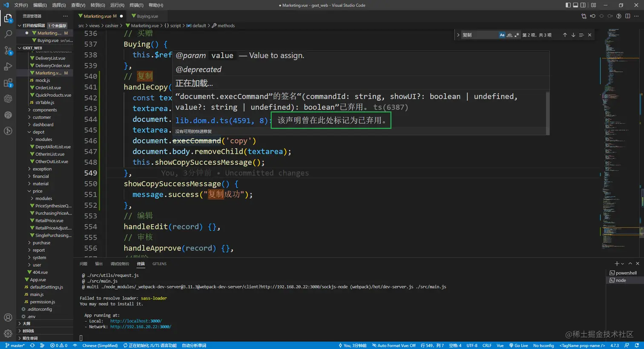The height and width of the screenshot is (349, 644).
Task: Go to next find match arrow
Action: [573, 35]
